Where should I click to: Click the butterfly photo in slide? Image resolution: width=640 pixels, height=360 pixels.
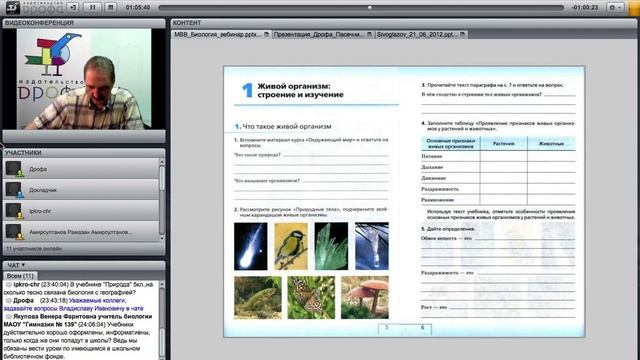point(311,298)
